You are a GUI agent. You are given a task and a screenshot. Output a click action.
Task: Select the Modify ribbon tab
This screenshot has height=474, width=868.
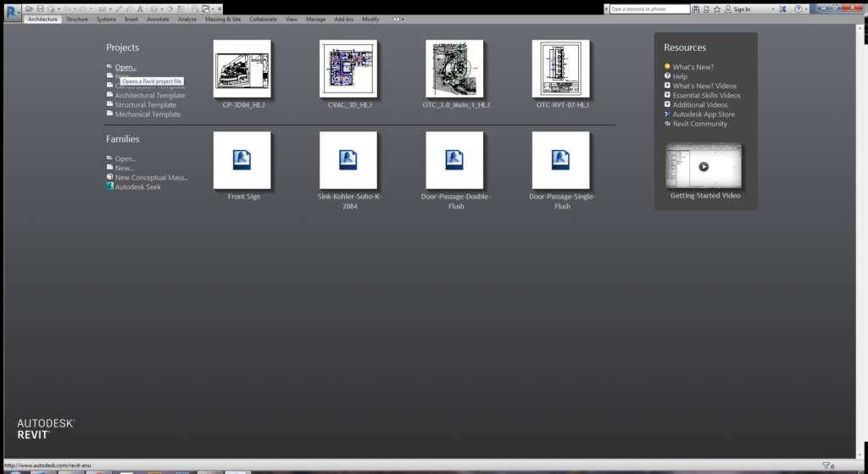370,20
